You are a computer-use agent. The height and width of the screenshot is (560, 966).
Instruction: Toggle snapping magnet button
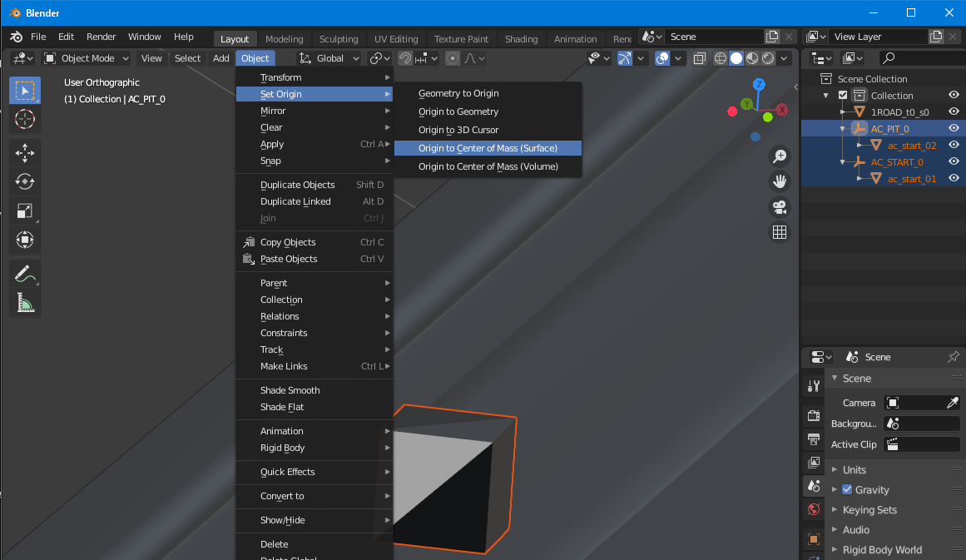(x=404, y=58)
